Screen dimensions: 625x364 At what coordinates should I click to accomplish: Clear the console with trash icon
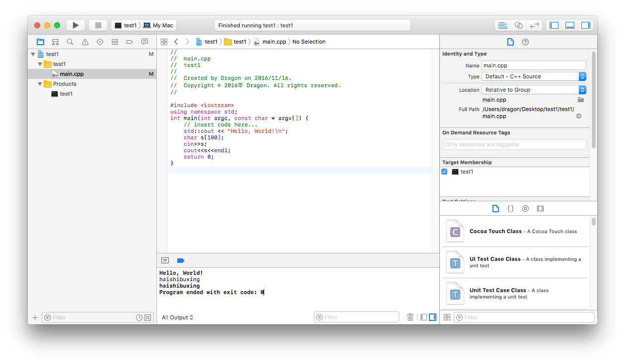[410, 317]
